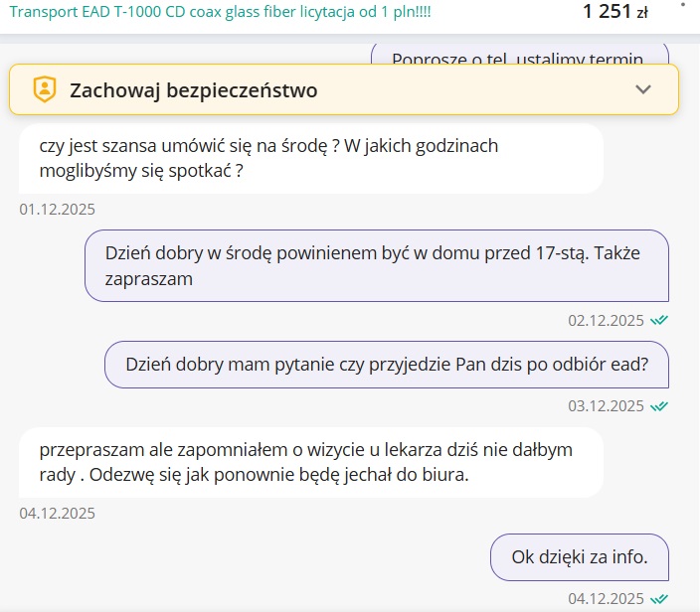Click the timestamp under the 'przepraszam' message
Image resolution: width=700 pixels, height=612 pixels.
click(58, 513)
